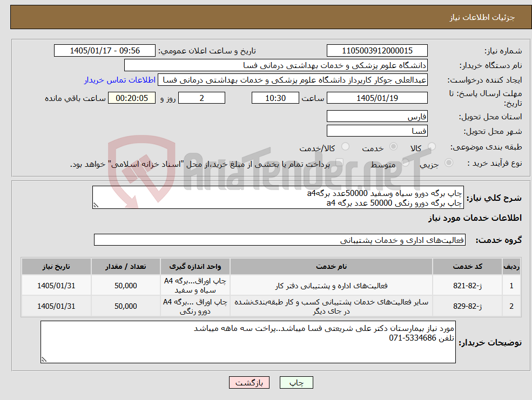Click the اطلاعات خدمات مورد نیاز section heading
The width and height of the screenshot is (532, 400).
coord(475,218)
